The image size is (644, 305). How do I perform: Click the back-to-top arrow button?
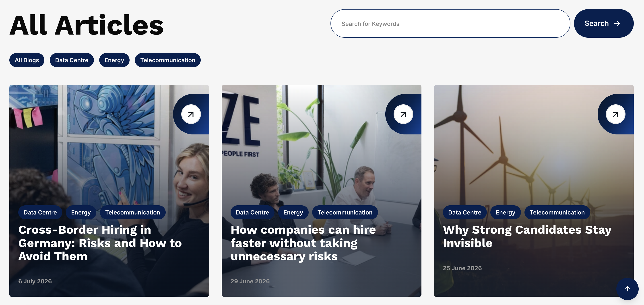[x=627, y=289]
